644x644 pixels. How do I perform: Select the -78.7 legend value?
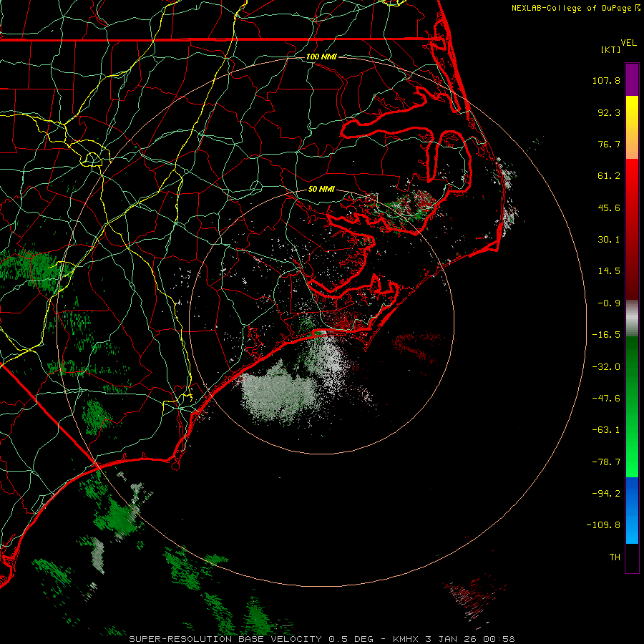pyautogui.click(x=606, y=462)
